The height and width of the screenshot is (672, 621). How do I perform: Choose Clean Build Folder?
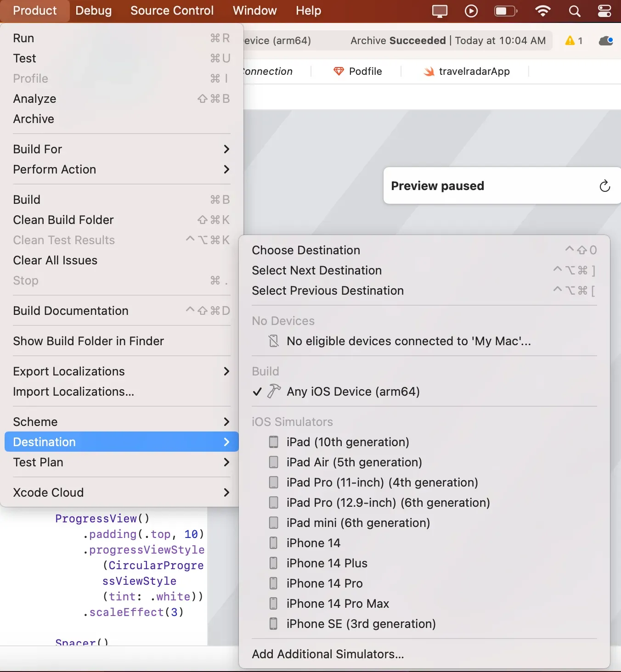click(x=122, y=219)
